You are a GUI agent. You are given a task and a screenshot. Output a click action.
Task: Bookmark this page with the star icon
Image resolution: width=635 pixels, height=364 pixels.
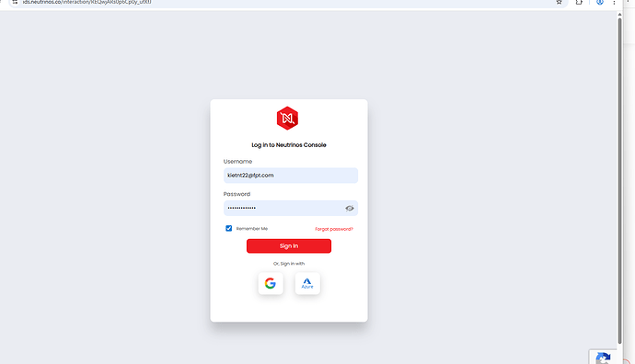(x=560, y=2)
